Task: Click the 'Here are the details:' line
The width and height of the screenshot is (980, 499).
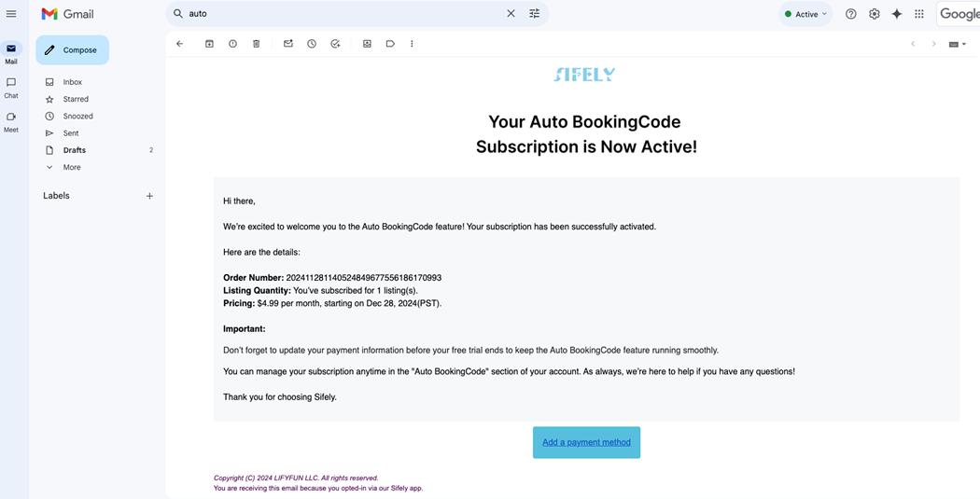Action: pos(262,253)
